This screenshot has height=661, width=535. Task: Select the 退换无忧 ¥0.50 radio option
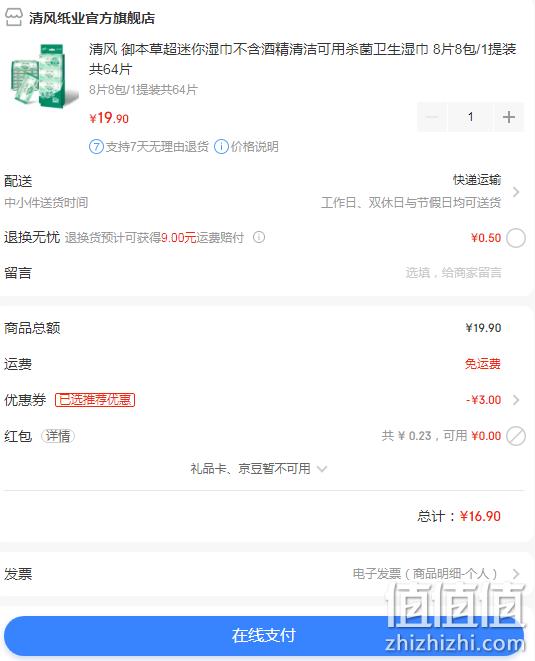(516, 238)
